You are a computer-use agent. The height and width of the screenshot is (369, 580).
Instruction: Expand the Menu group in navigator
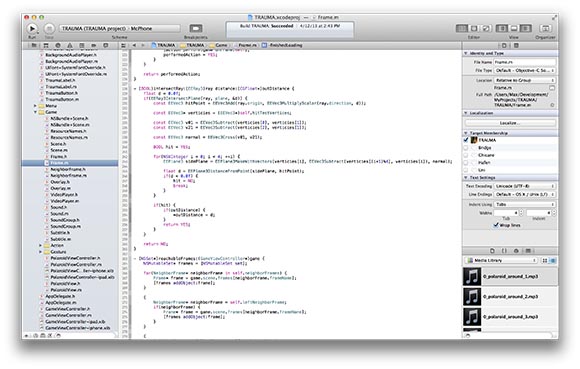tap(36, 106)
